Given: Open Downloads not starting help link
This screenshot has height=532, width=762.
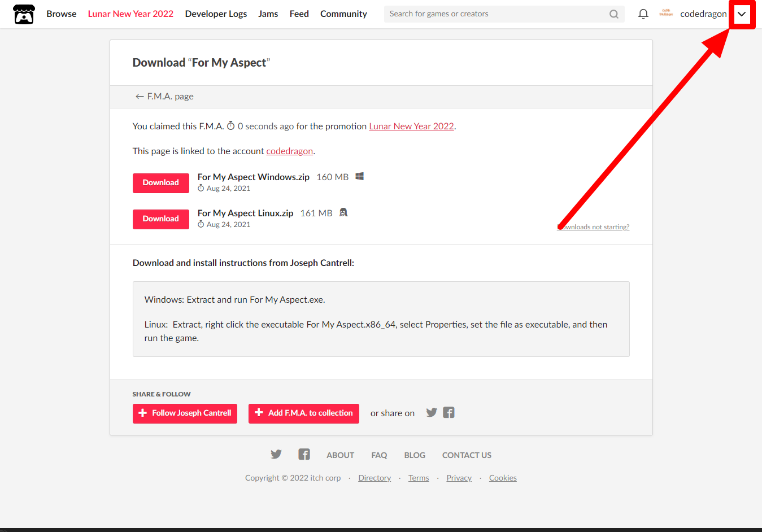Looking at the screenshot, I should [593, 227].
